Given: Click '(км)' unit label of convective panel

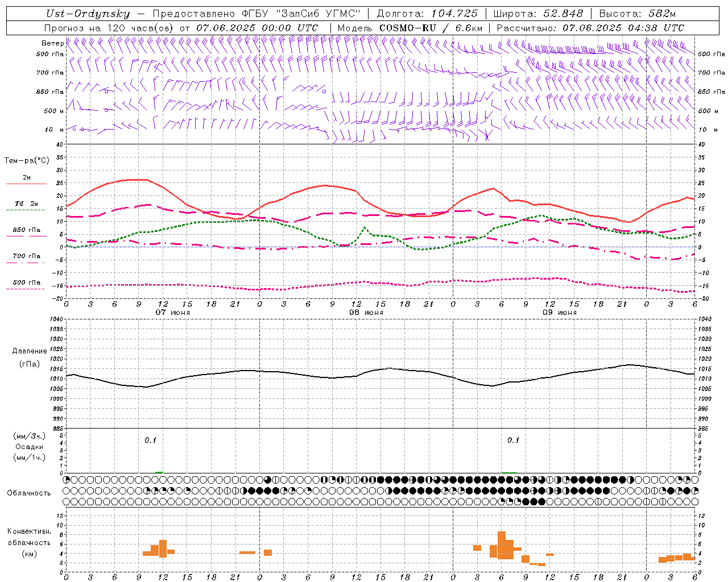Looking at the screenshot, I should point(30,554).
